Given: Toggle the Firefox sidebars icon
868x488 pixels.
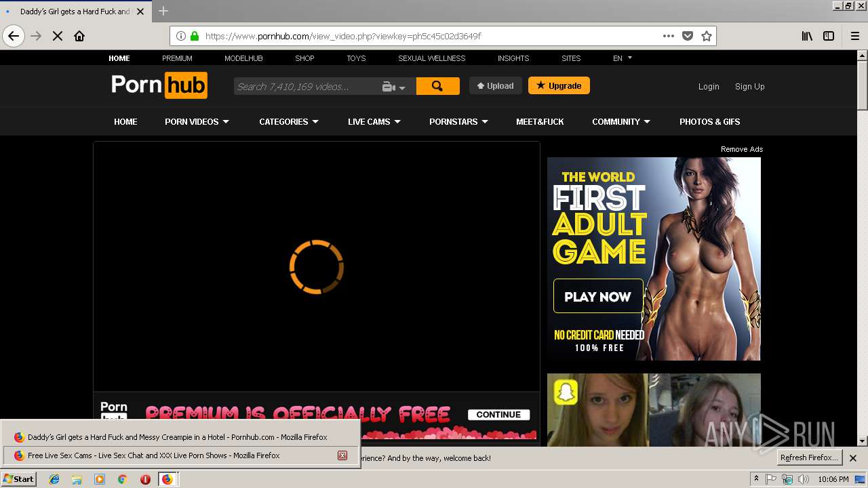Looking at the screenshot, I should click(829, 36).
